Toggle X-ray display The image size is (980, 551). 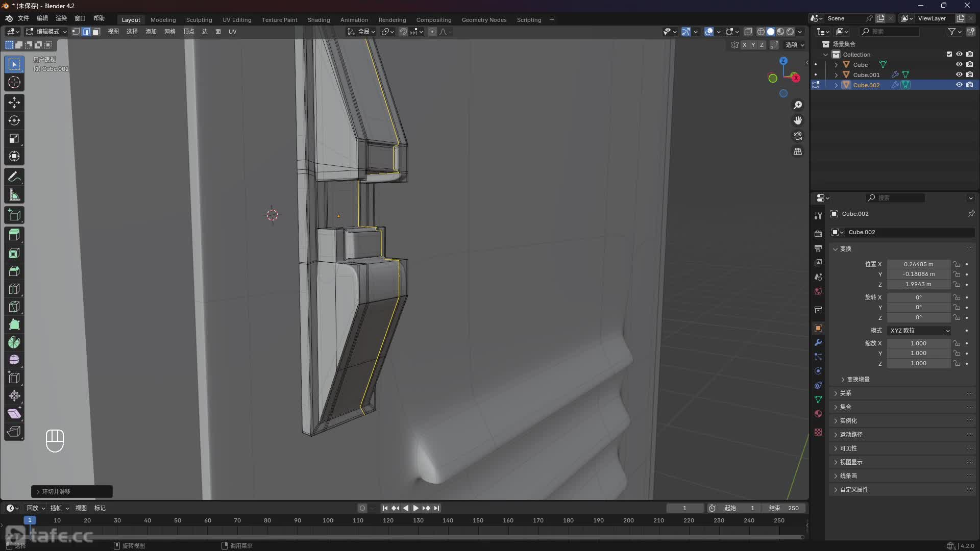[748, 32]
